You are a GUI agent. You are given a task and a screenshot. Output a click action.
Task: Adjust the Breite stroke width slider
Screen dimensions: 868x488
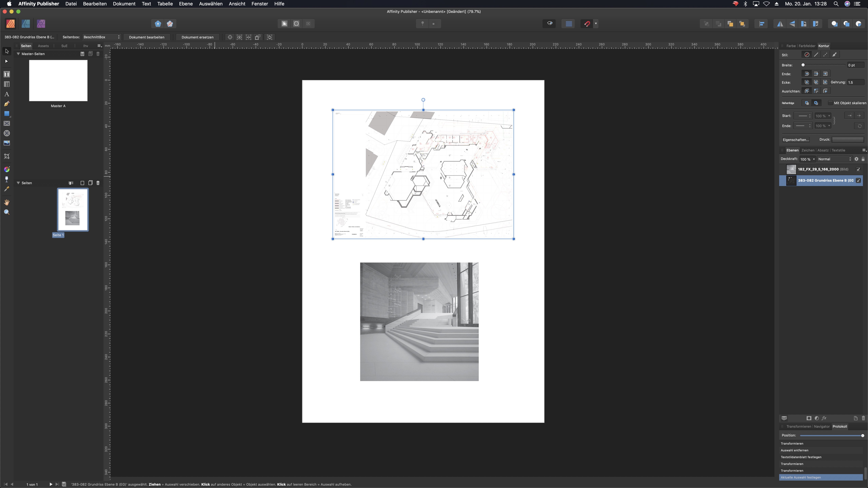[824, 65]
